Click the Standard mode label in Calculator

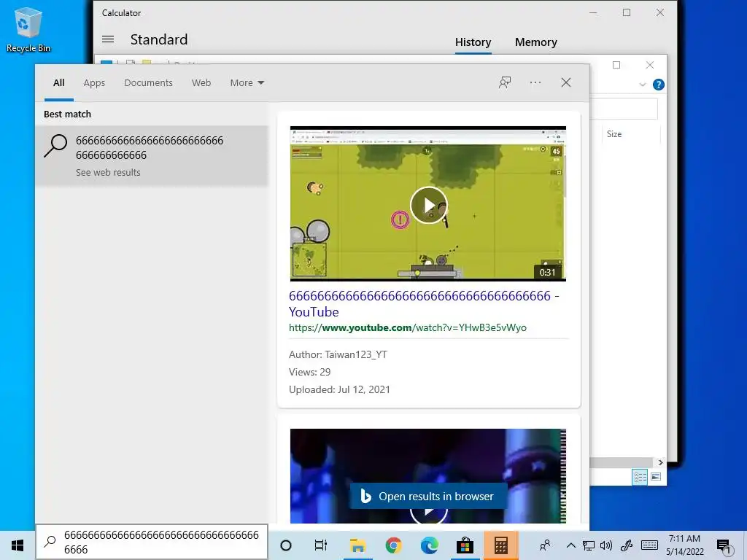pyautogui.click(x=159, y=39)
